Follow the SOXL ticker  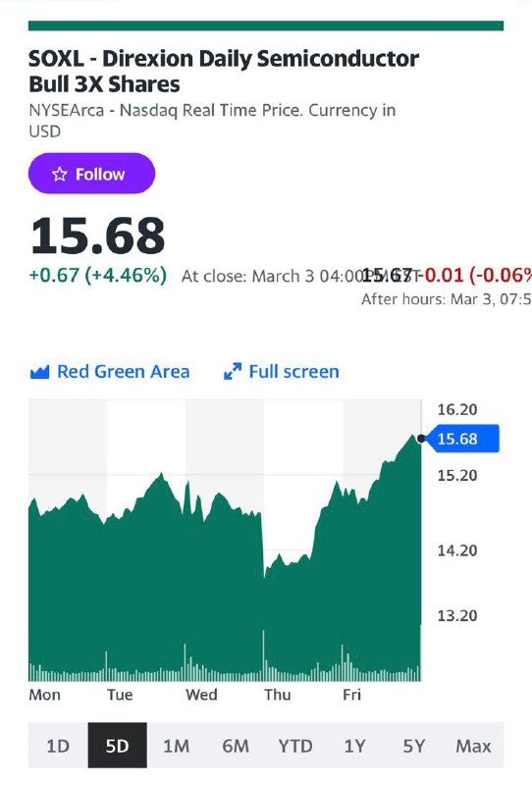point(91,174)
